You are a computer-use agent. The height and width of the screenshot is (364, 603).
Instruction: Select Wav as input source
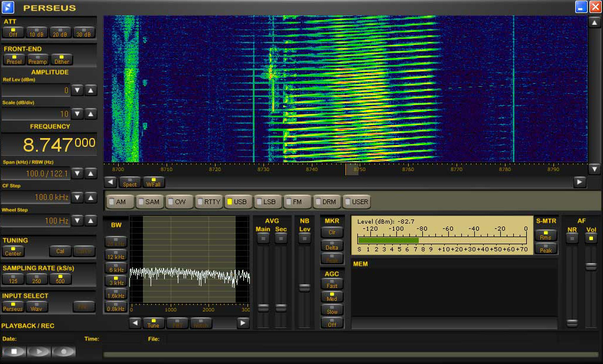(x=37, y=306)
